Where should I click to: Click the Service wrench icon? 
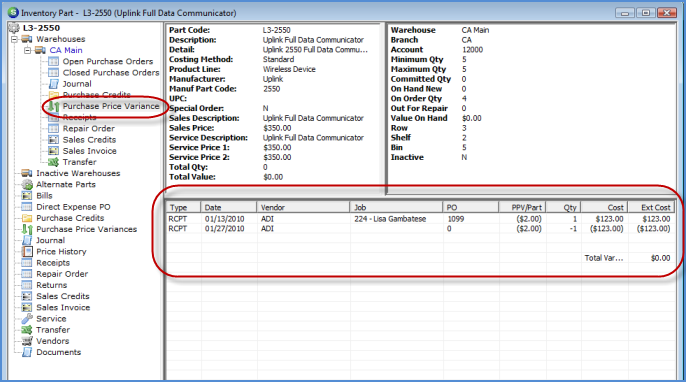27,319
